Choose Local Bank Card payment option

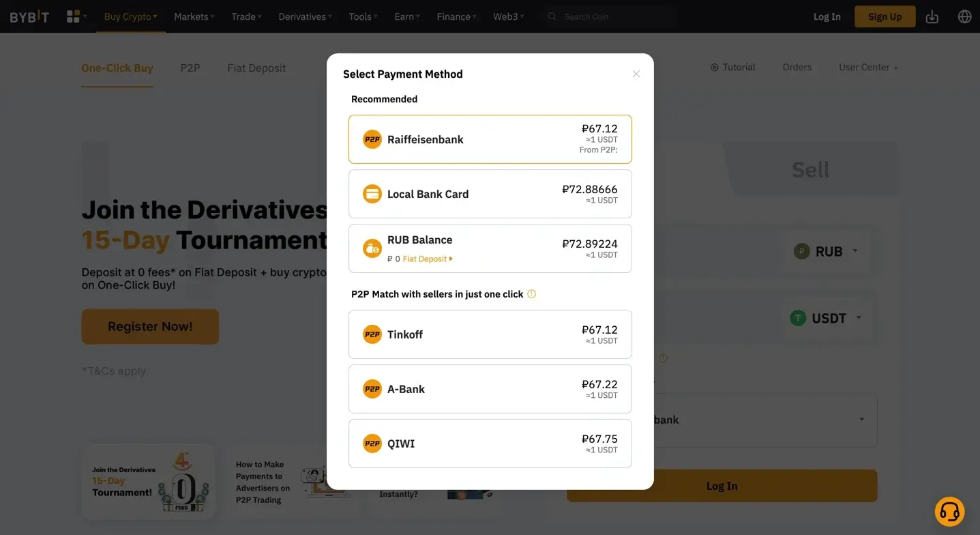tap(490, 194)
